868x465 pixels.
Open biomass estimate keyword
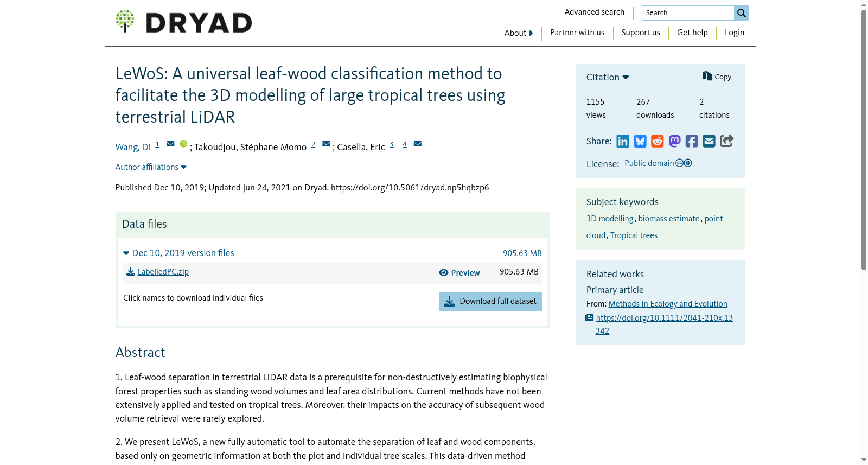tap(669, 219)
